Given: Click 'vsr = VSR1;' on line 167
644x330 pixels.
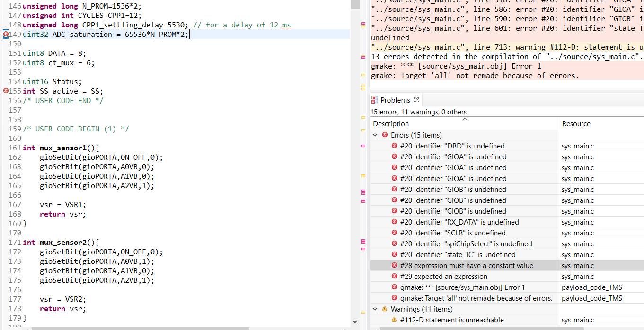Looking at the screenshot, I should click(63, 204).
